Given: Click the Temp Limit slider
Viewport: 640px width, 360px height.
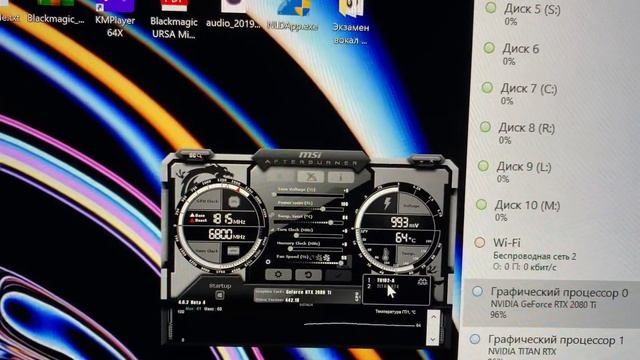Looking at the screenshot, I should (x=309, y=222).
